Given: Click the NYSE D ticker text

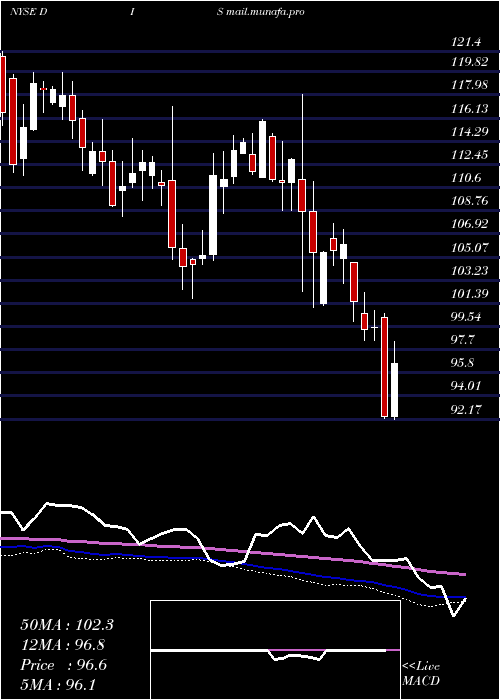Looking at the screenshot, I should [x=29, y=12].
